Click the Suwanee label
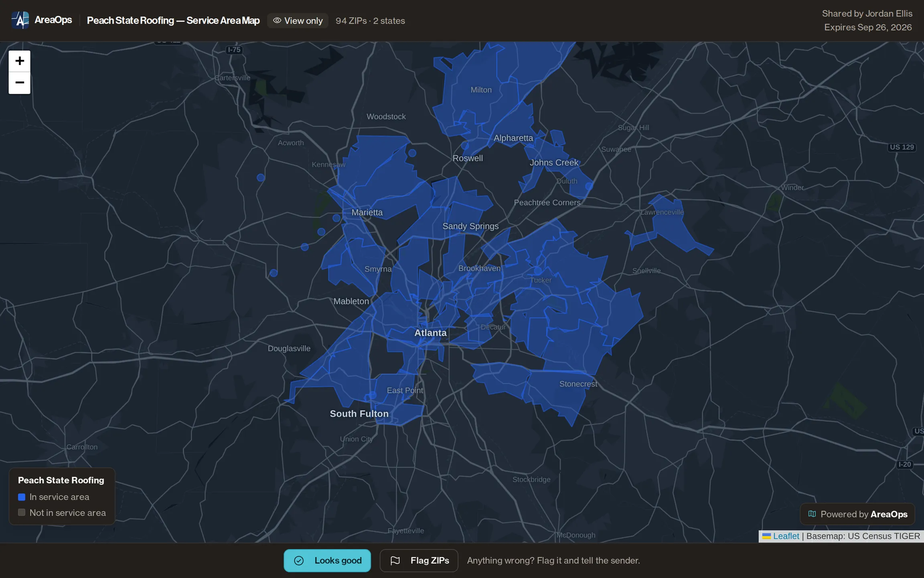924x578 pixels. [x=616, y=149]
